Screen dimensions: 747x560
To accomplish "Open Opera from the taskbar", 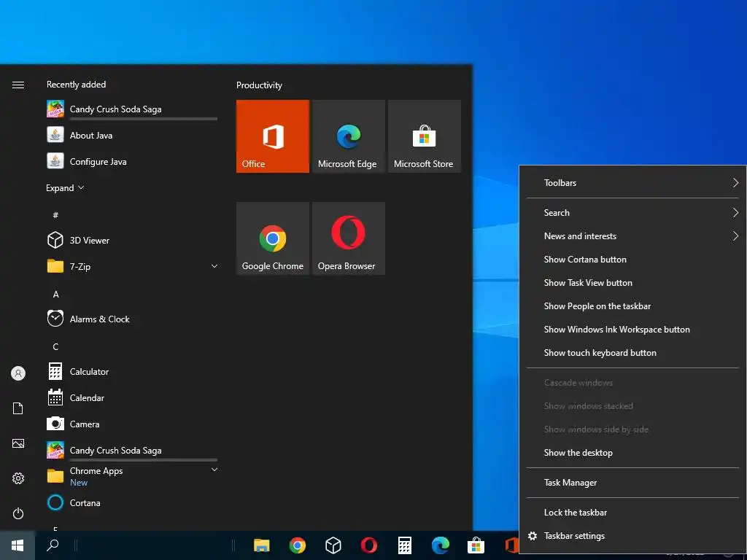I will 368,545.
